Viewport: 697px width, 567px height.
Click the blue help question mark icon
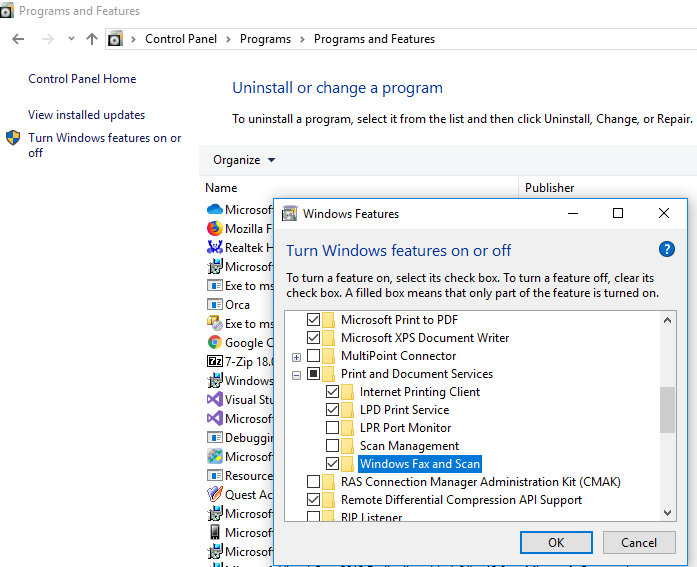(667, 250)
